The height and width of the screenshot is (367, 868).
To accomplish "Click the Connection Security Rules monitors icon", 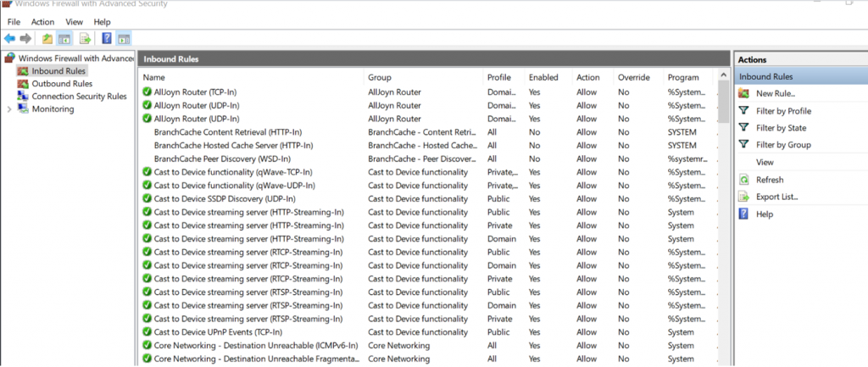I will click(23, 97).
